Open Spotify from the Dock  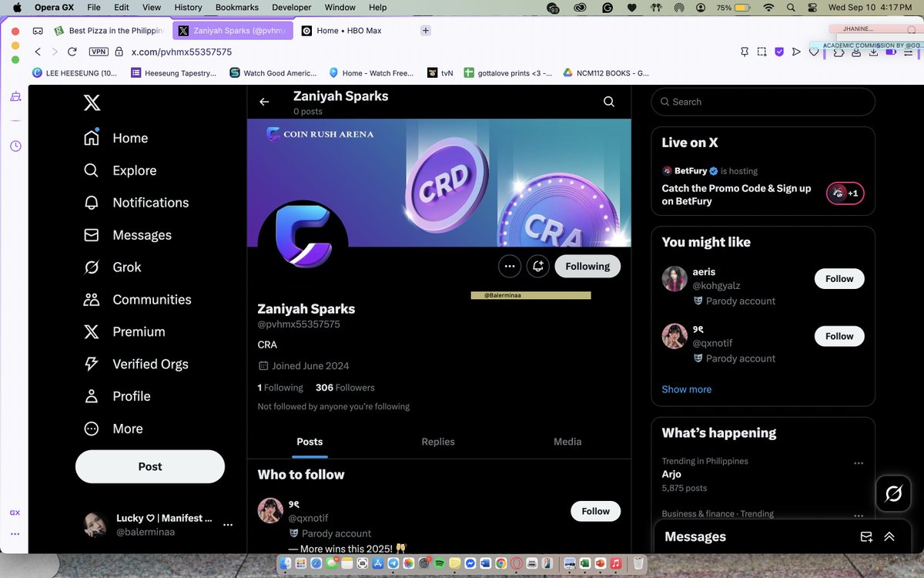pos(439,564)
